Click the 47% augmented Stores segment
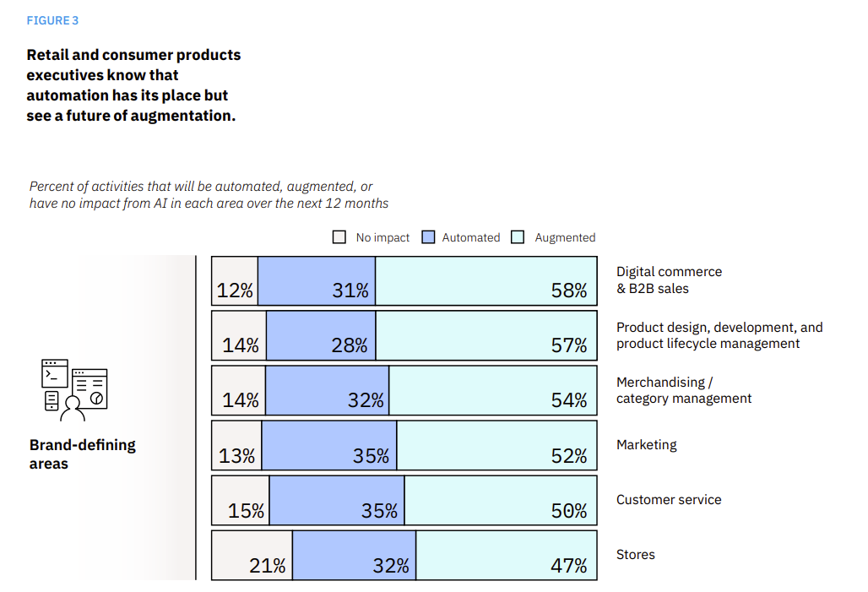Viewport: 868px width, 592px height. [x=506, y=555]
